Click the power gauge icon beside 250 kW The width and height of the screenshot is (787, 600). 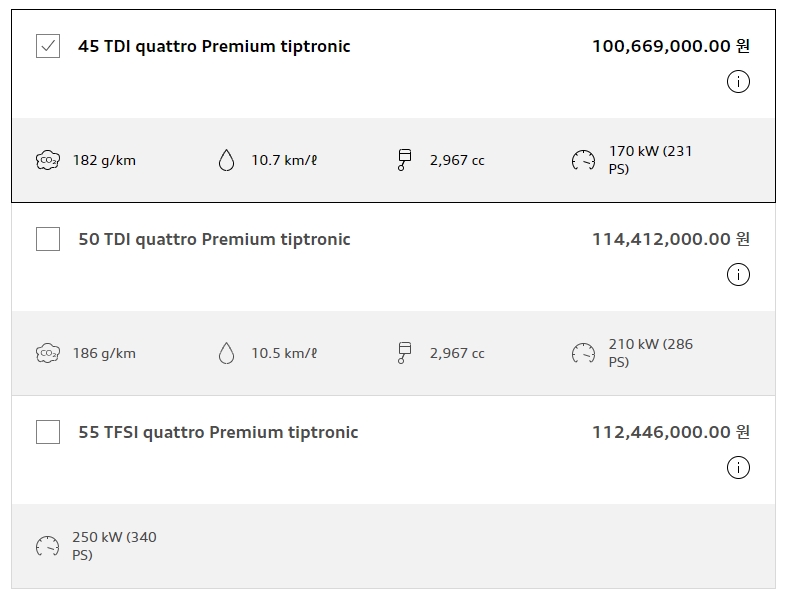pyautogui.click(x=48, y=546)
